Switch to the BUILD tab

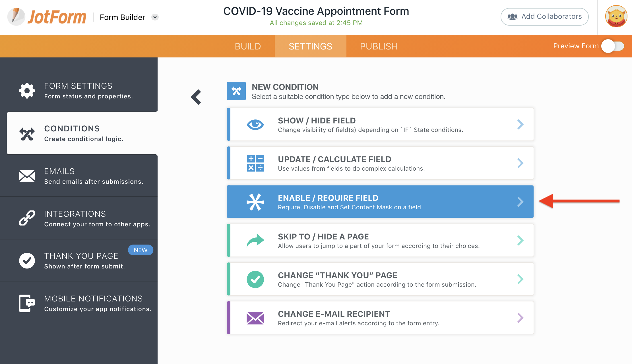pos(248,46)
